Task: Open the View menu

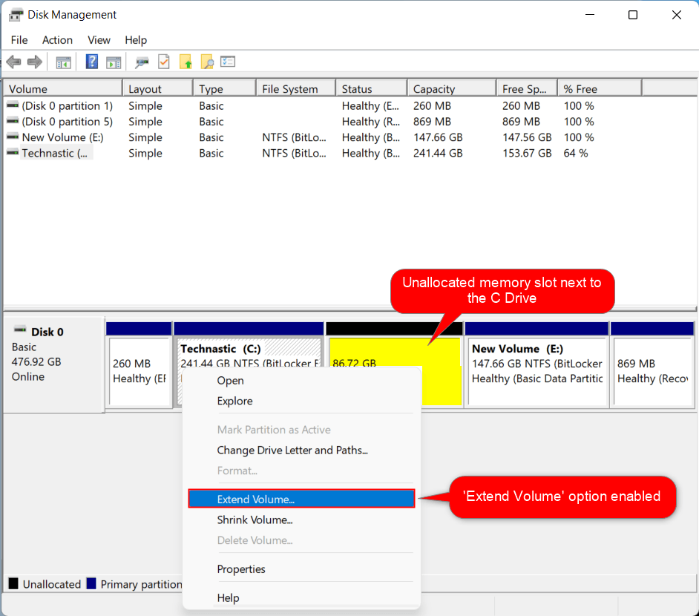Action: [99, 40]
